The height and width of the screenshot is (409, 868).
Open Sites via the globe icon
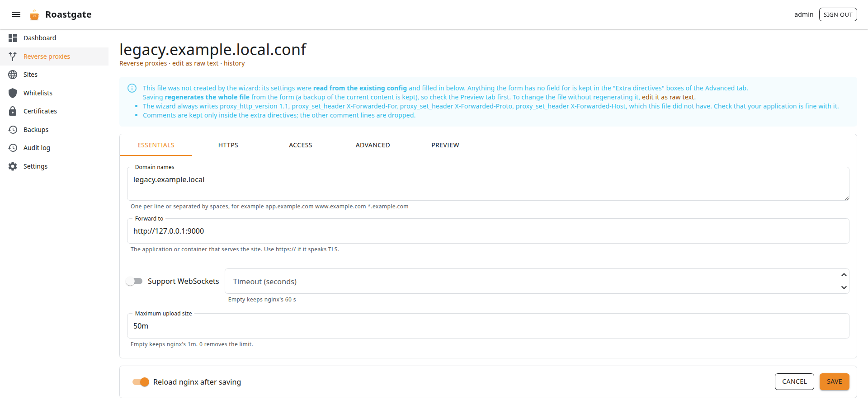pyautogui.click(x=13, y=75)
